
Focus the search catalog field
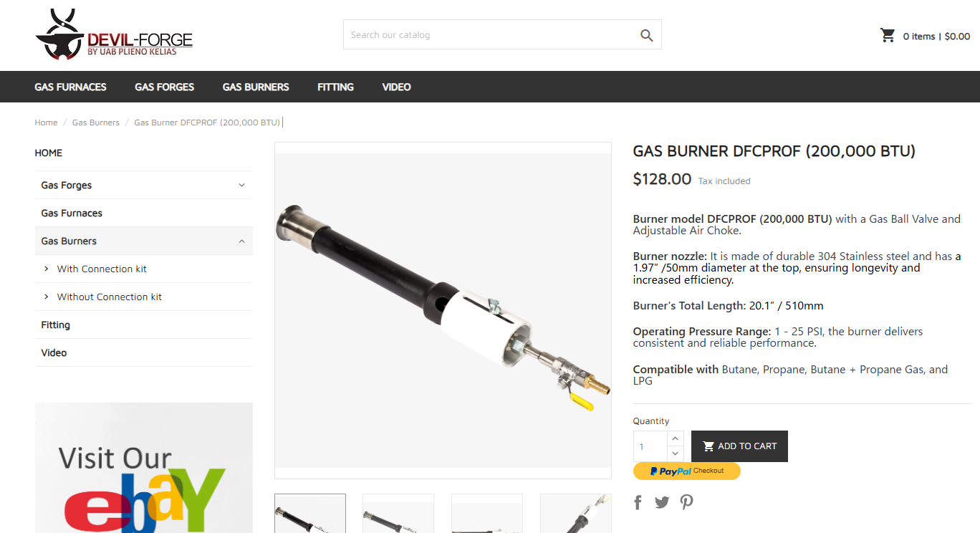(491, 35)
